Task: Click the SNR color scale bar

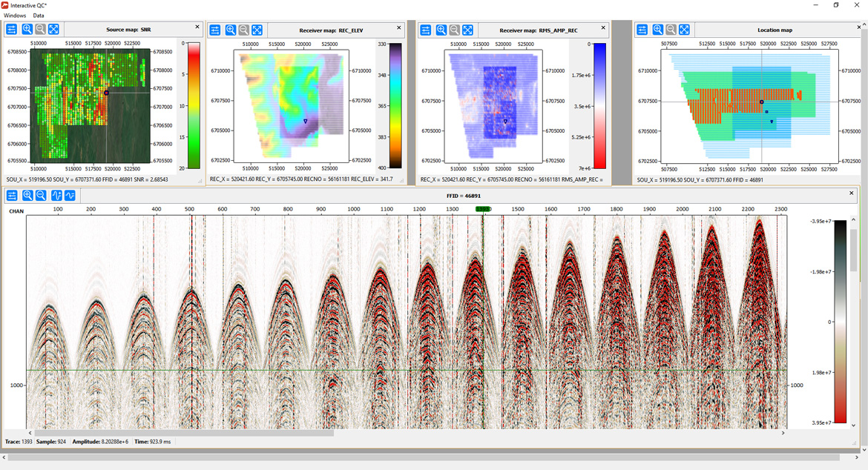Action: pos(194,105)
